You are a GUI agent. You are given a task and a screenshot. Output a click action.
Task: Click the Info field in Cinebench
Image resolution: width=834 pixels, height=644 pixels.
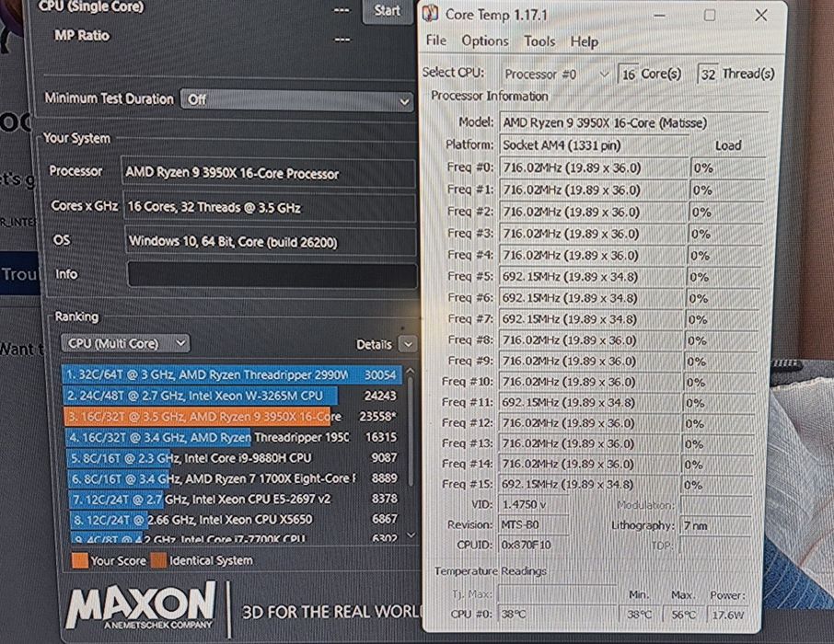[272, 275]
